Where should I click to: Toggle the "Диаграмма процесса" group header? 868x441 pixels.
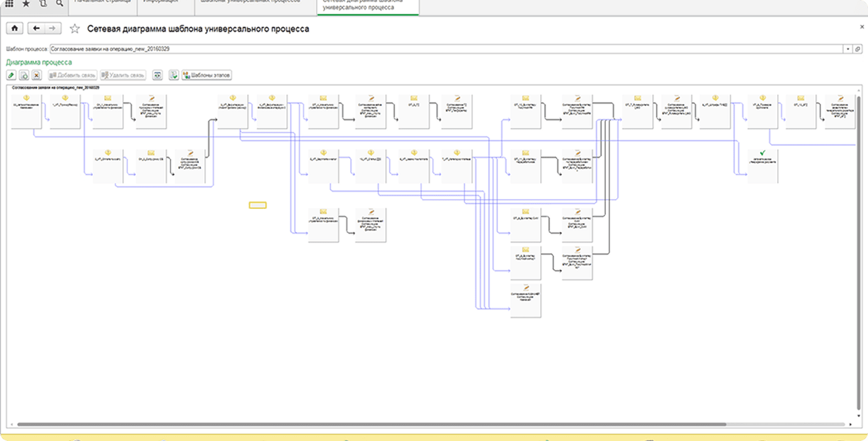(x=39, y=62)
